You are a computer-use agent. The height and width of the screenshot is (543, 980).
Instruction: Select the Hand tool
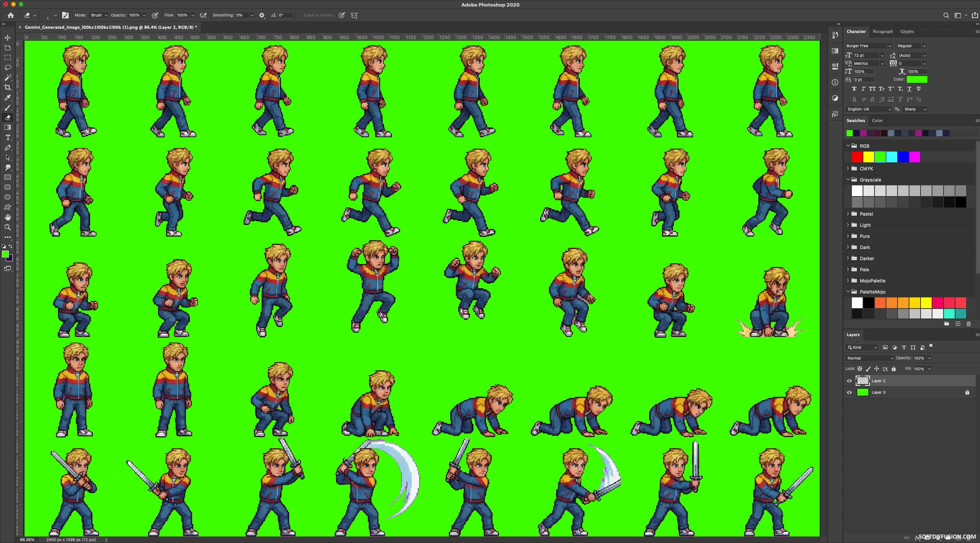point(7,217)
